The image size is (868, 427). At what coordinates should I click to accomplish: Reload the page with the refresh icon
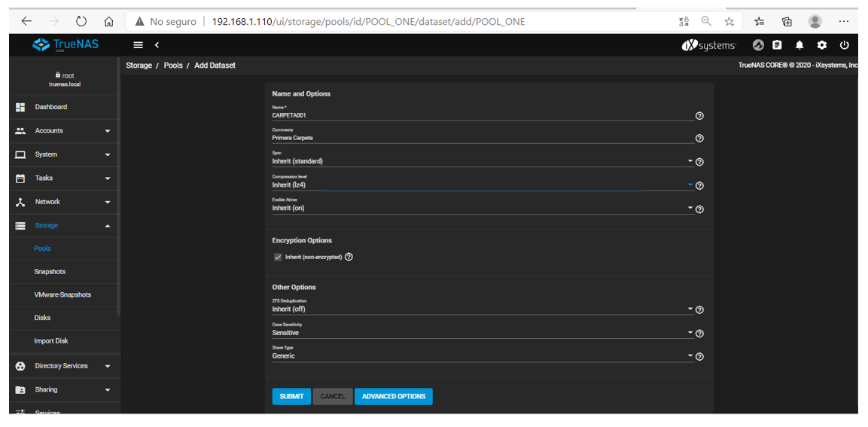tap(81, 22)
